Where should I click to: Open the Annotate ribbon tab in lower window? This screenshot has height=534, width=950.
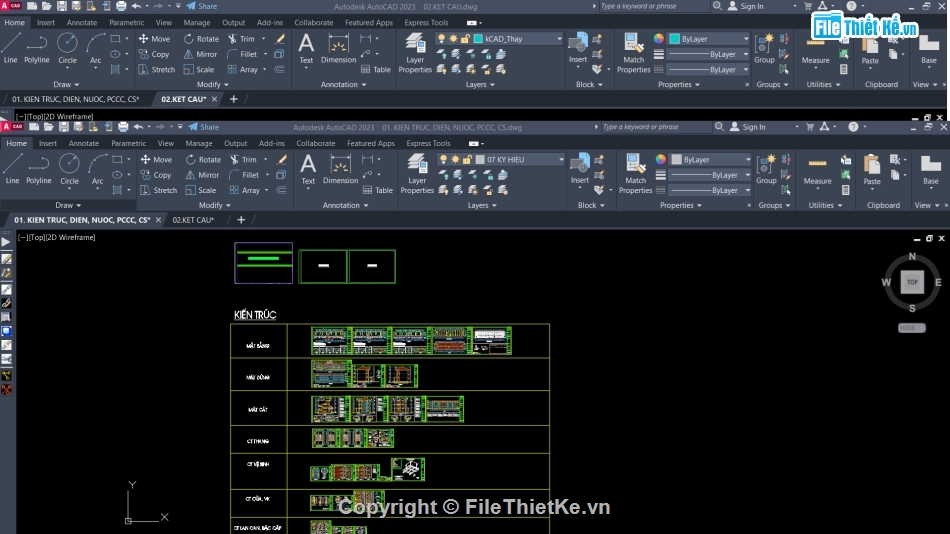coord(84,143)
